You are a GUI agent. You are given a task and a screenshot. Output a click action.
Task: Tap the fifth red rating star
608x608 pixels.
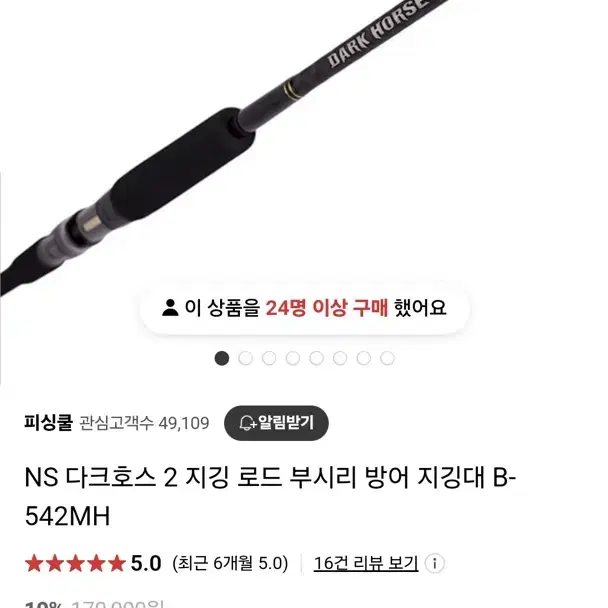(x=117, y=563)
